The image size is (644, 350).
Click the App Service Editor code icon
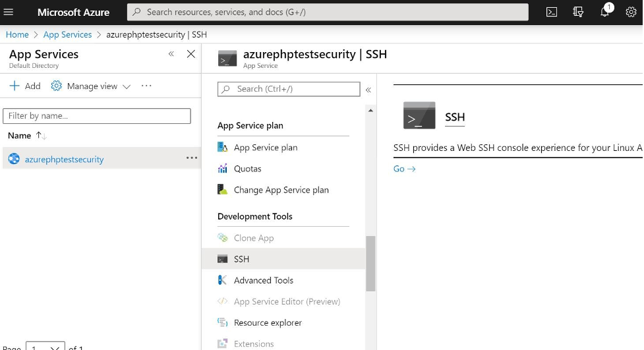(x=222, y=301)
